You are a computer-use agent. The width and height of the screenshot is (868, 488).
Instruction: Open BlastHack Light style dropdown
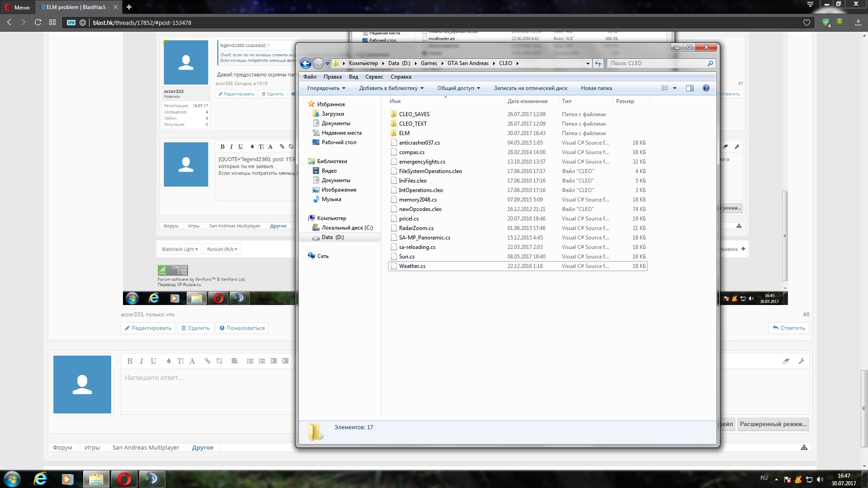point(179,249)
